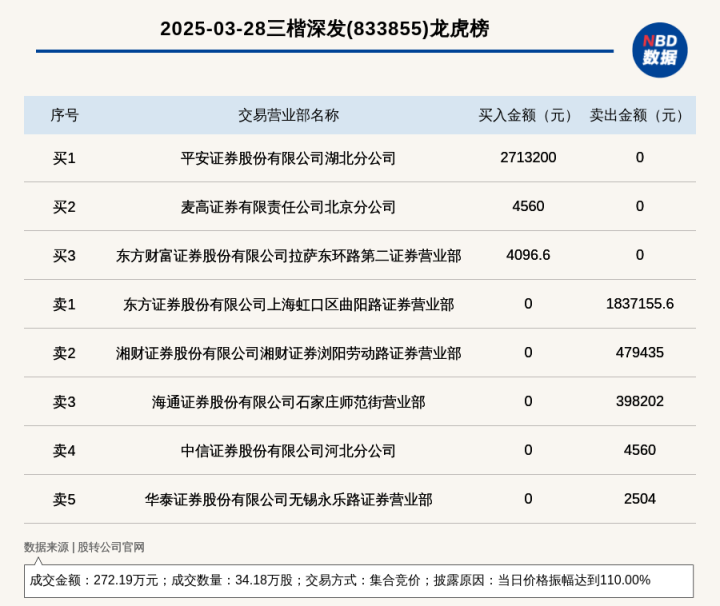The width and height of the screenshot is (720, 606).
Task: Click the buy amount 4096.6
Action: (528, 255)
